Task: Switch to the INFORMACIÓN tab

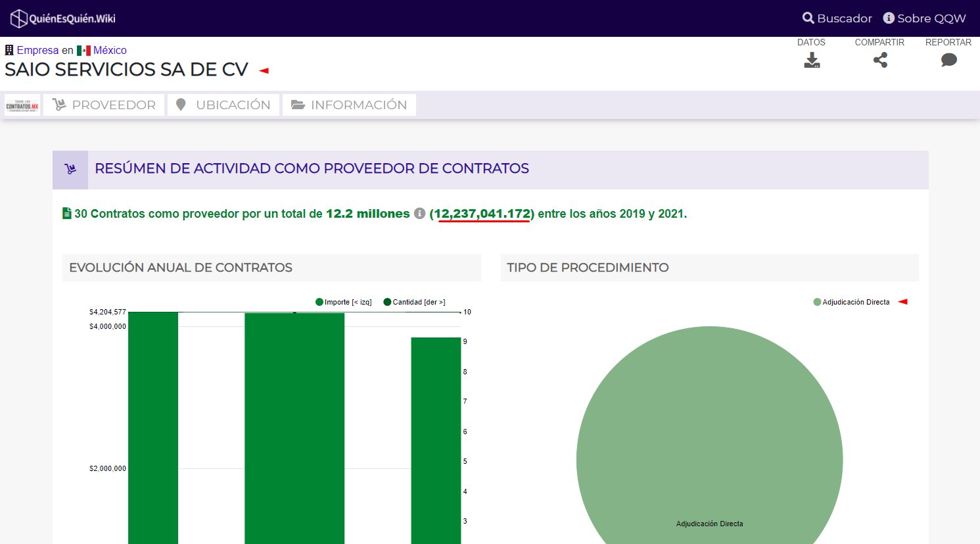Action: [349, 105]
